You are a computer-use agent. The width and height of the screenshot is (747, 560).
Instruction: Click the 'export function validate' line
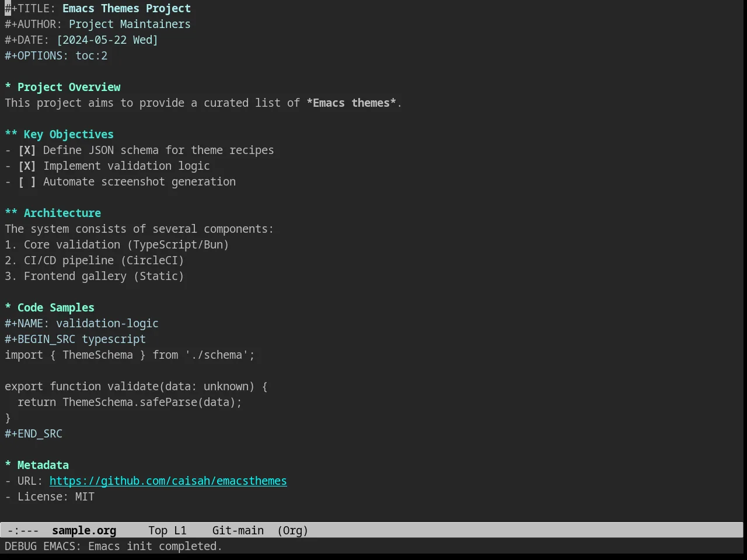coord(136,387)
